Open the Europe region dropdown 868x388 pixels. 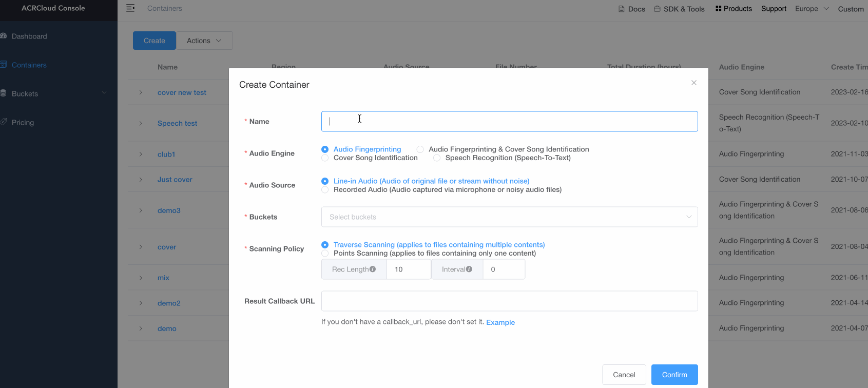[x=812, y=9]
